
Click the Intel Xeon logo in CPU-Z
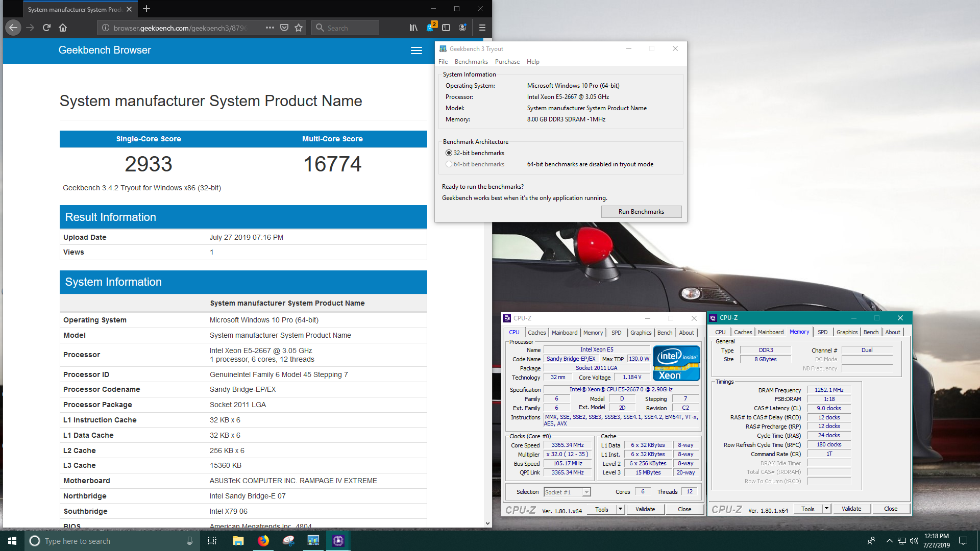tap(676, 363)
